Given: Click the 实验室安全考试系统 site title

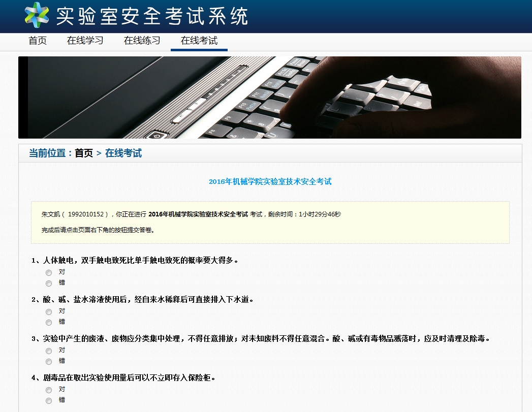Looking at the screenshot, I should 151,16.
